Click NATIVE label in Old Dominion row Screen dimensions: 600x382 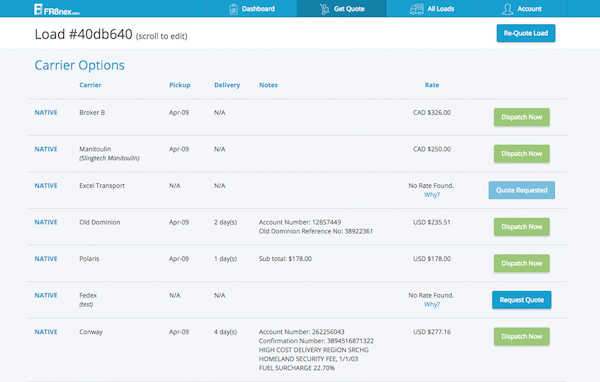point(46,222)
